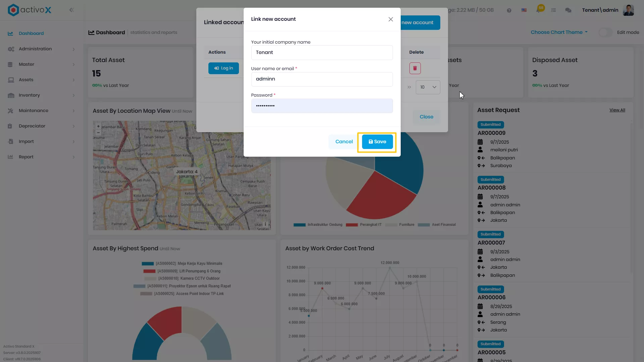Expand the Import menu
The width and height of the screenshot is (644, 362).
(x=73, y=142)
